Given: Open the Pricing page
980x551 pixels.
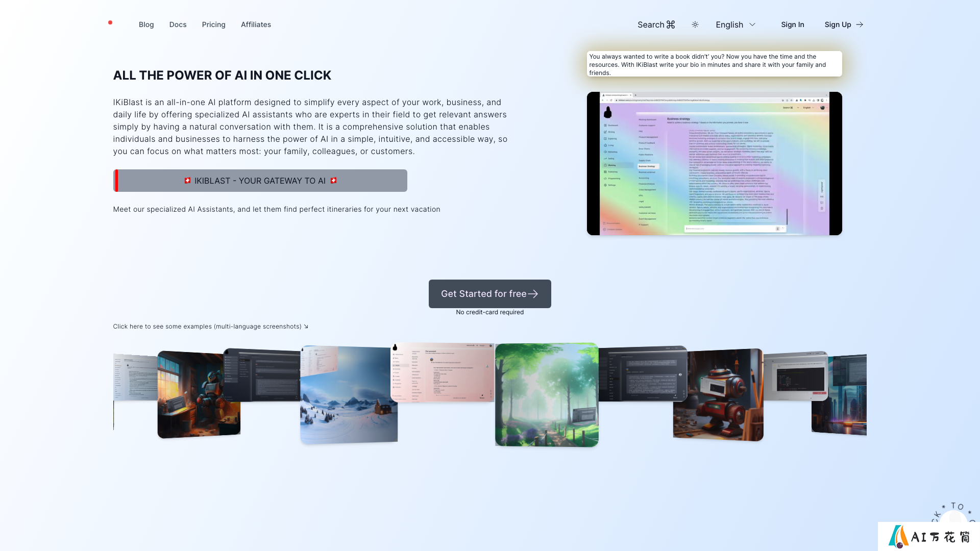Looking at the screenshot, I should [213, 24].
